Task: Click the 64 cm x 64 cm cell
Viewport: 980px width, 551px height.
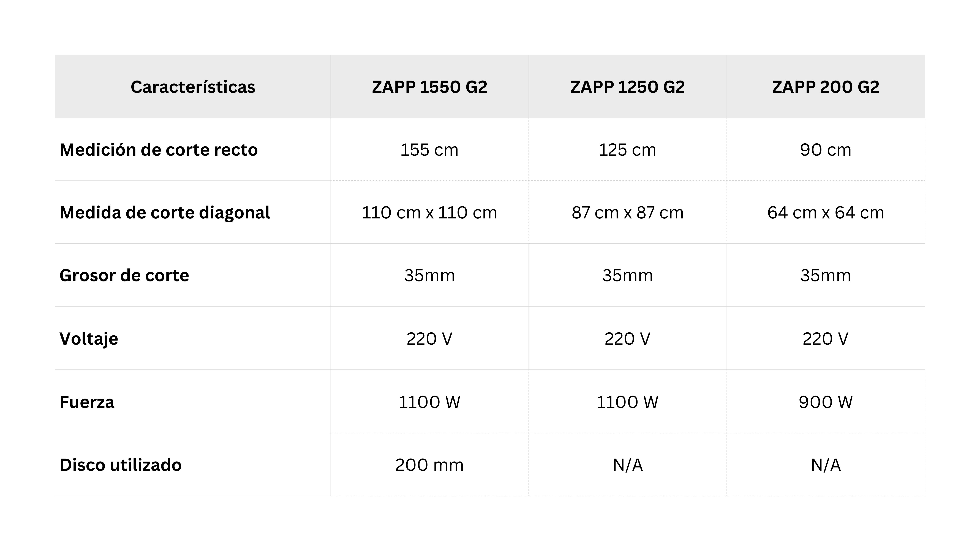Action: [x=826, y=212]
